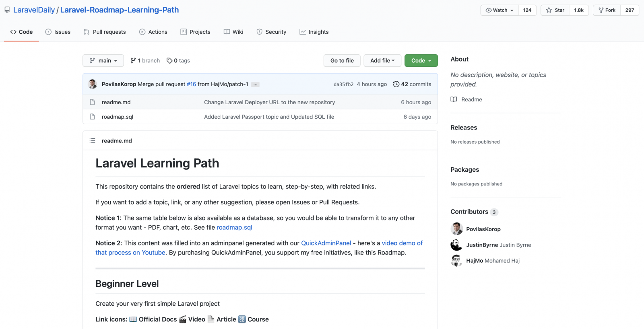Click the '6 hours ago' timestamp

coord(416,102)
